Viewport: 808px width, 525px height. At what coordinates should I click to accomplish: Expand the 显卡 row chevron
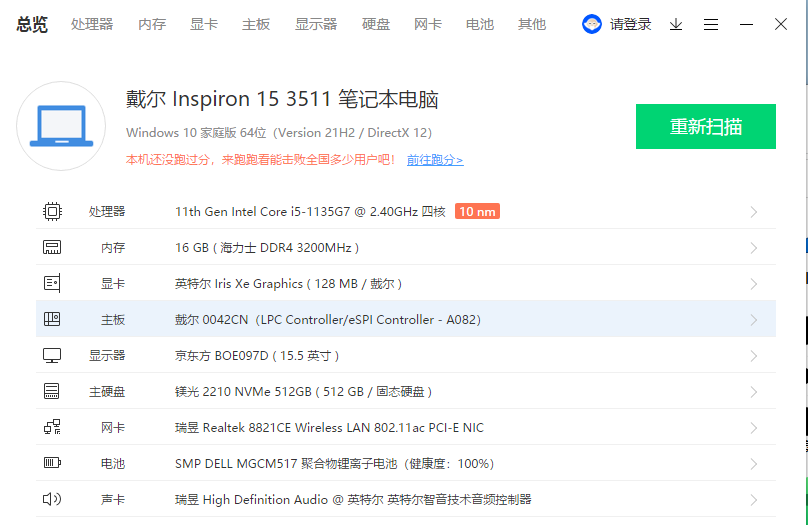click(754, 284)
